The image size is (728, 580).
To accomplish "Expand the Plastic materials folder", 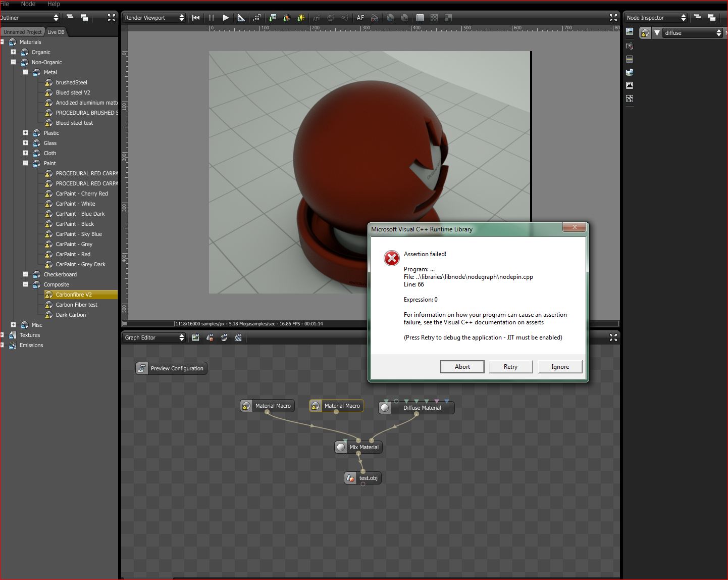I will (x=25, y=133).
